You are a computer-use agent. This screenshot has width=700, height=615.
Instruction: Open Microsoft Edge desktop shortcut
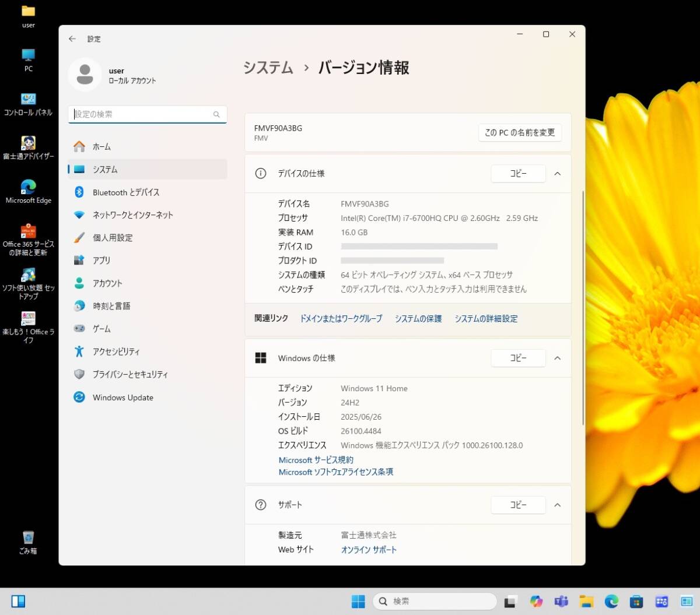29,191
